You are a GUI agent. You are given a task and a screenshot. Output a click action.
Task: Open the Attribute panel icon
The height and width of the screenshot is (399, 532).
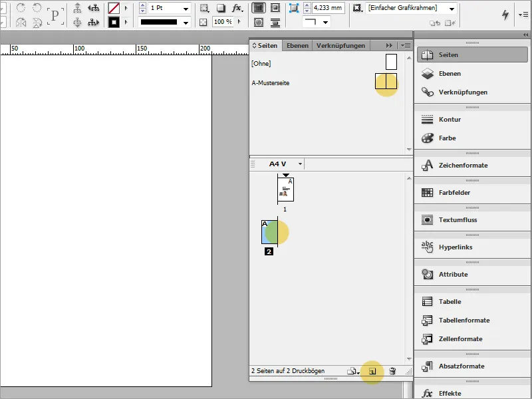[x=427, y=274]
